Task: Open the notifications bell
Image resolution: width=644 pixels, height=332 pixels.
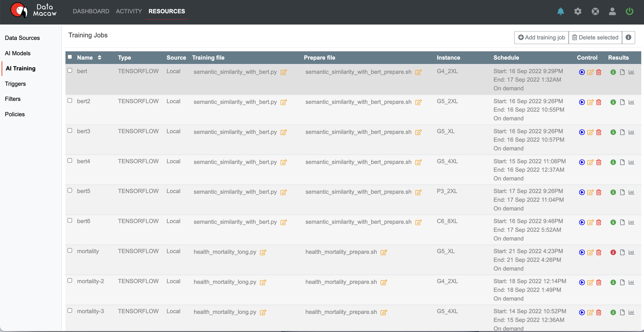Action: (560, 11)
